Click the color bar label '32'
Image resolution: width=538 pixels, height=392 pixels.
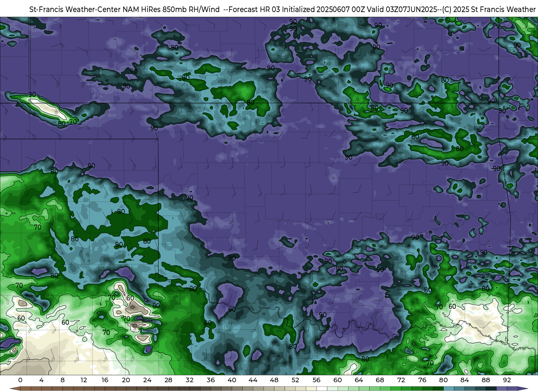click(x=189, y=380)
